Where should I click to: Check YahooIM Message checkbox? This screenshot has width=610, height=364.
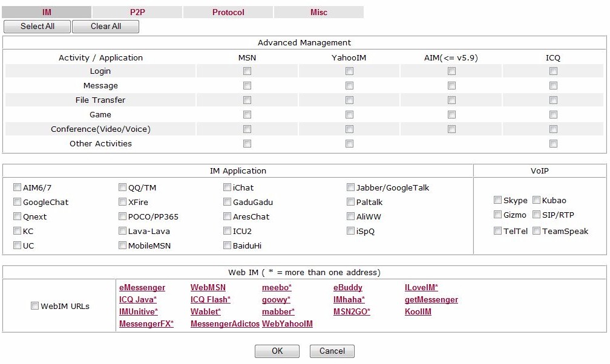(349, 85)
